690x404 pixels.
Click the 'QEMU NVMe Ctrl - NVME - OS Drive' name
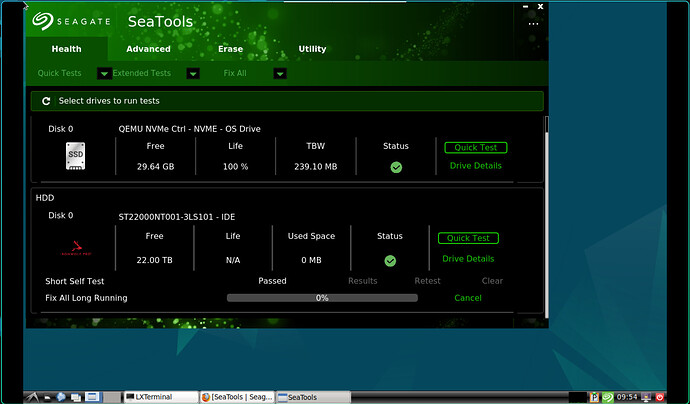[x=190, y=129]
